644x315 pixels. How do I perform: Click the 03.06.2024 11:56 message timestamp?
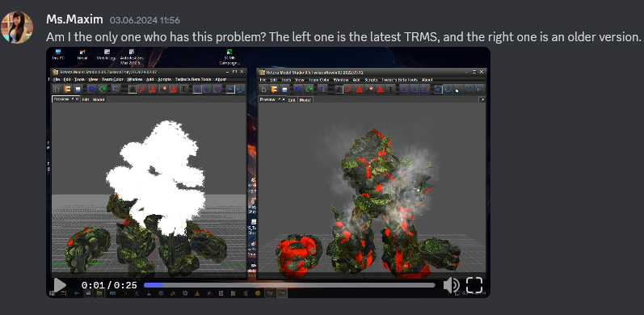coord(145,20)
